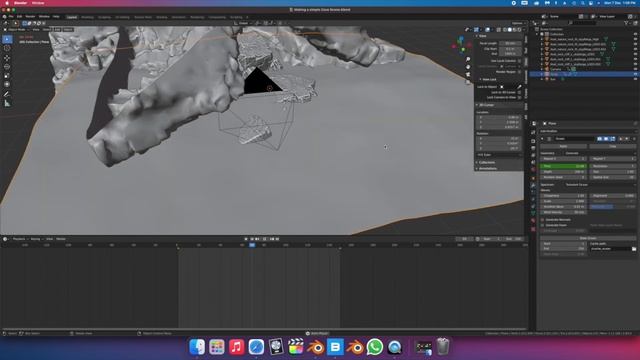
Task: Hide the Sun object in outliner
Action: [x=635, y=79]
